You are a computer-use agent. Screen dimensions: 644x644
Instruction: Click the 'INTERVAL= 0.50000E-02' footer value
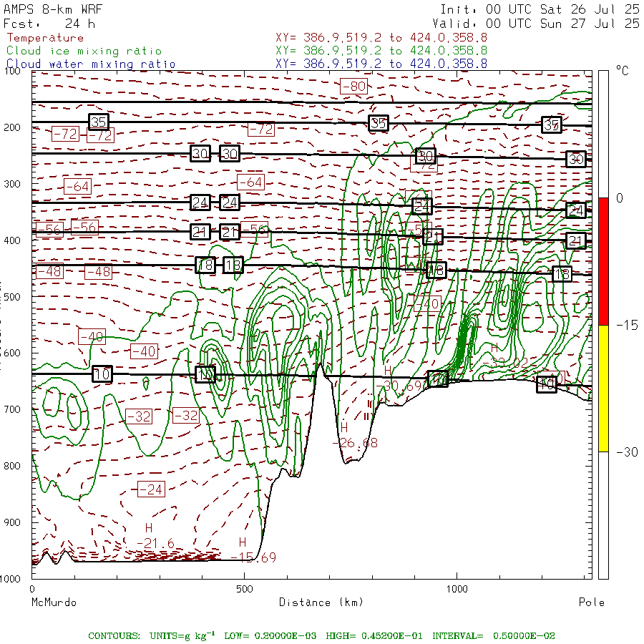493,636
